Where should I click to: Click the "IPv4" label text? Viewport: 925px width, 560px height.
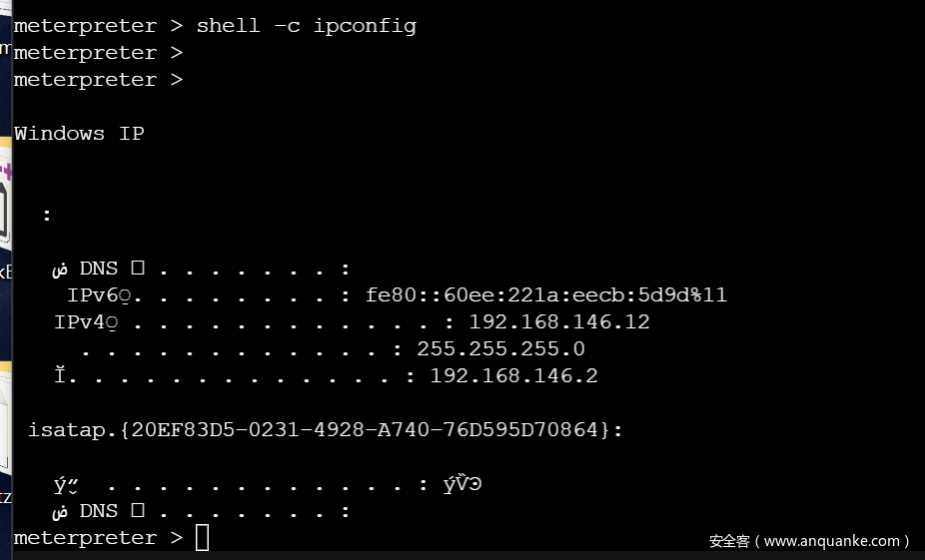click(x=79, y=321)
